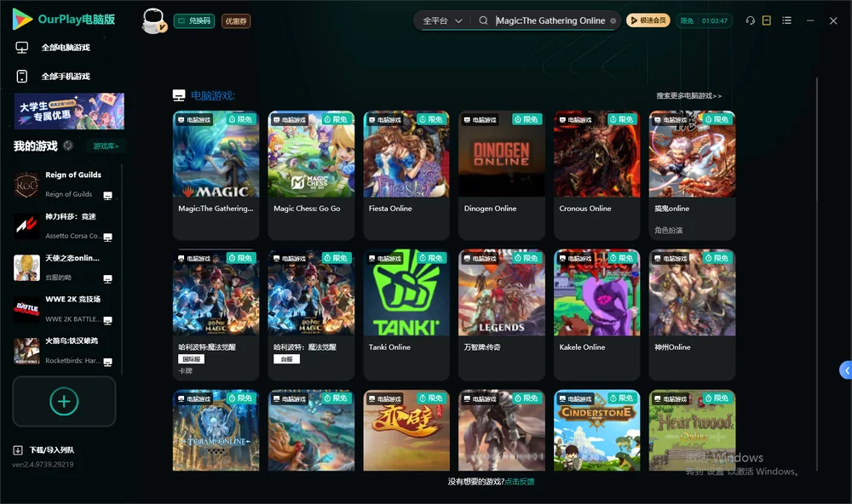Click the yellow mini-window mode icon
The height and width of the screenshot is (504, 852).
pos(767,20)
